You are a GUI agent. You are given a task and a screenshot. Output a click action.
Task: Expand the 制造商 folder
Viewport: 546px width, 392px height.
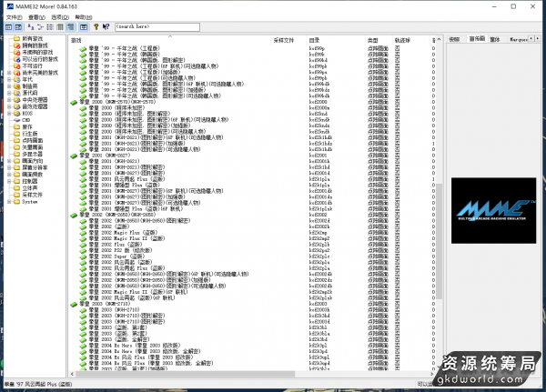9,86
